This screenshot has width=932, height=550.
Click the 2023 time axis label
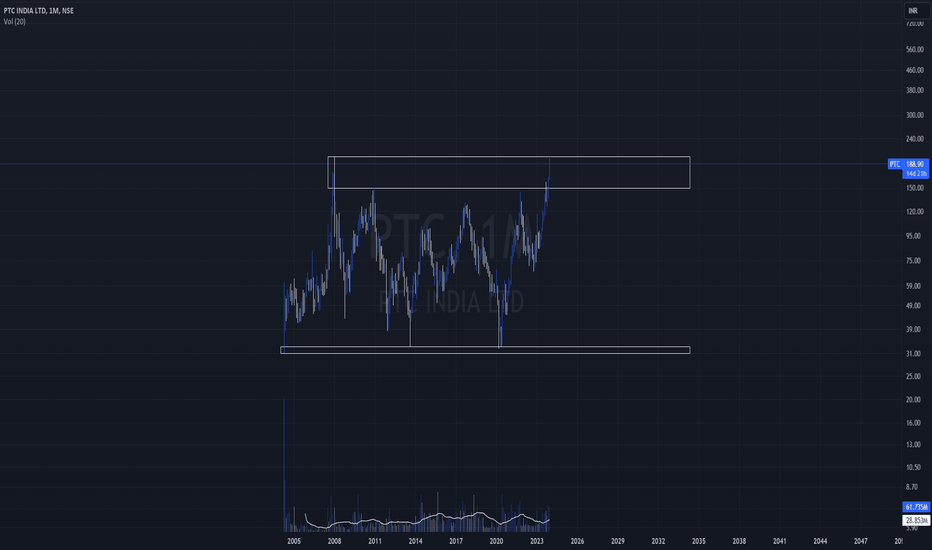tap(537, 541)
